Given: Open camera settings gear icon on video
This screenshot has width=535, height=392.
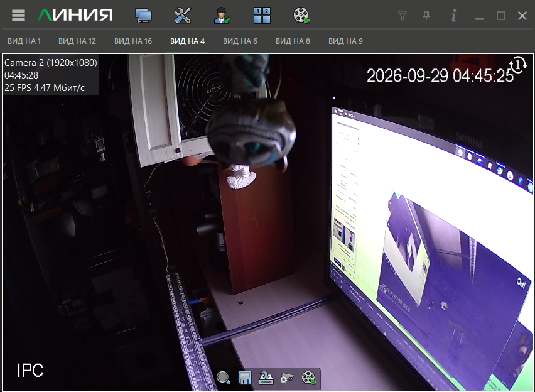Looking at the screenshot, I should [x=288, y=378].
